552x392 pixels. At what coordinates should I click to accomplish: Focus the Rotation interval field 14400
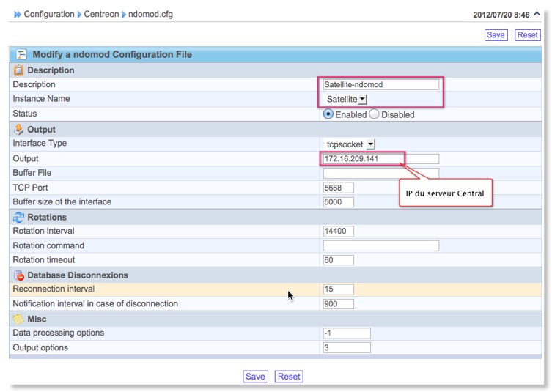339,232
